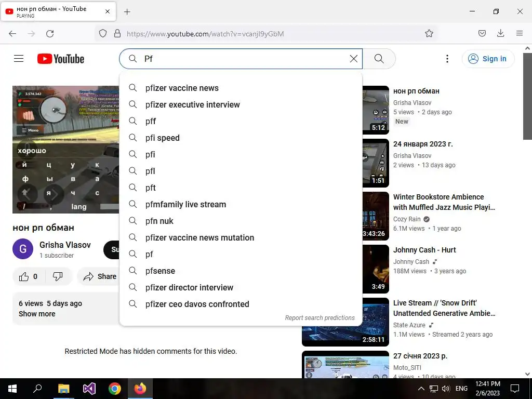Open Live Stream Snow Drift video
The image size is (532, 399).
click(444, 308)
